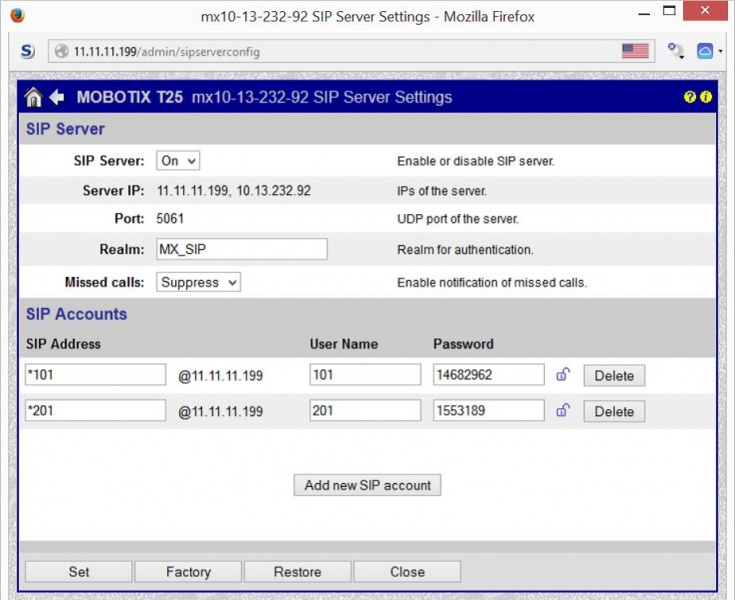Click the US flag icon in address bar

[x=635, y=51]
